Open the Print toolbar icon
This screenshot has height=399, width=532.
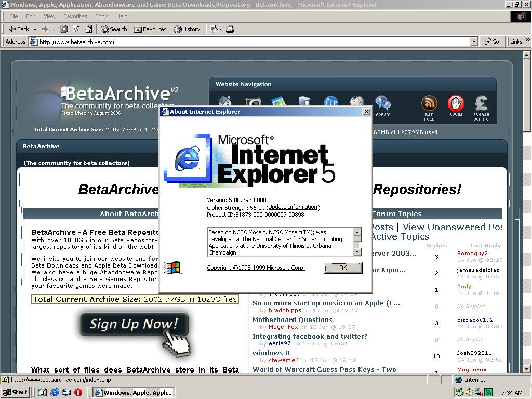tap(230, 29)
